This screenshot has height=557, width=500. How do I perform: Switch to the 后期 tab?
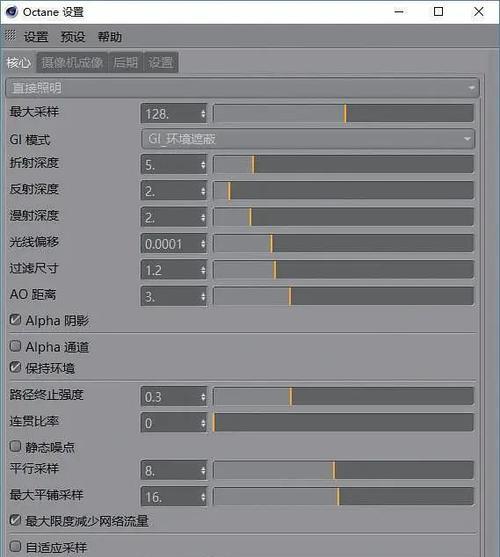[x=125, y=63]
